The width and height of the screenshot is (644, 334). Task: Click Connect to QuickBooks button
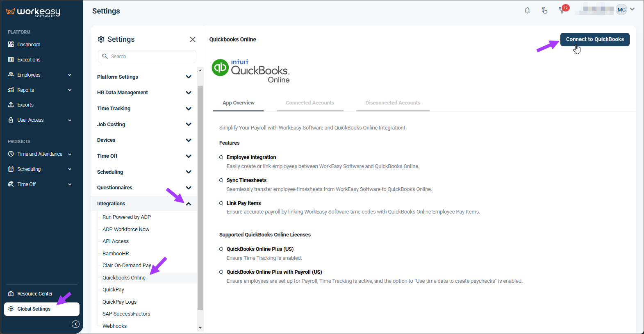click(x=595, y=39)
